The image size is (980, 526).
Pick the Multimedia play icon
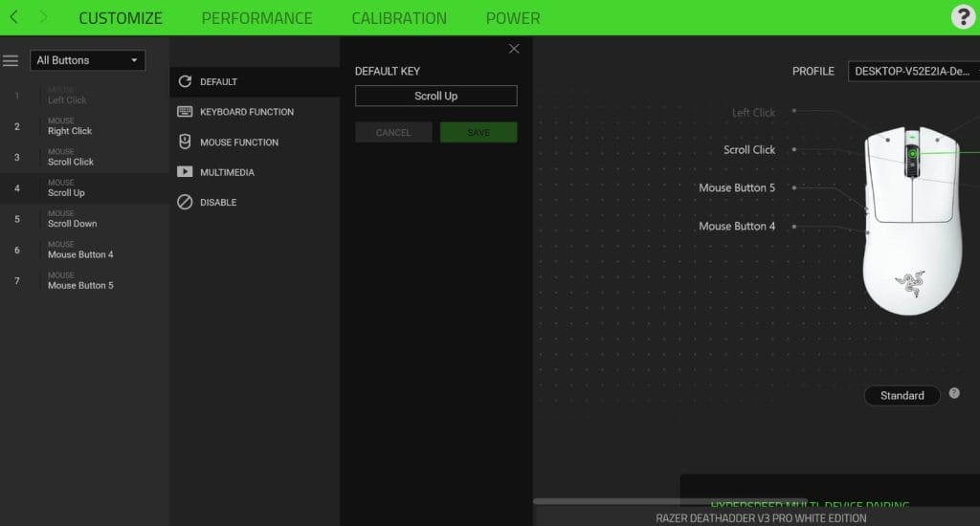(x=185, y=172)
